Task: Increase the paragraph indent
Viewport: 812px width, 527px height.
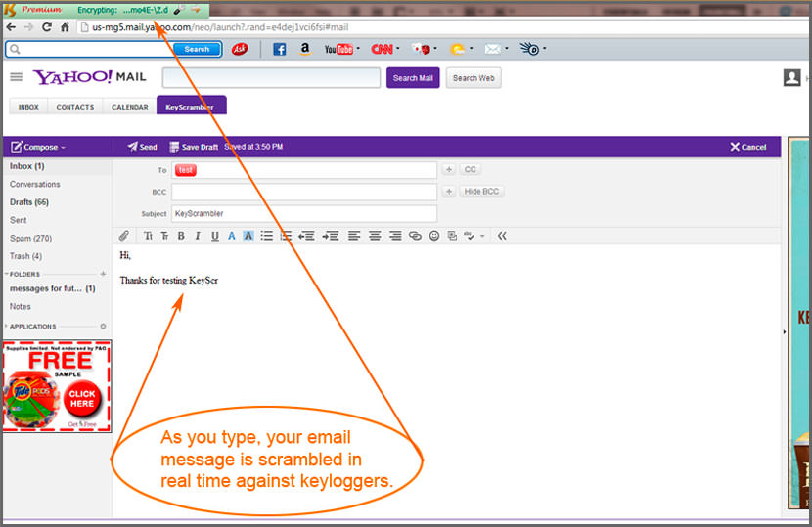Action: pos(331,236)
